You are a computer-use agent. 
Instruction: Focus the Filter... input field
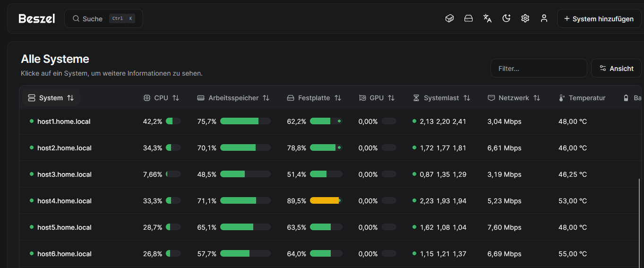point(539,68)
